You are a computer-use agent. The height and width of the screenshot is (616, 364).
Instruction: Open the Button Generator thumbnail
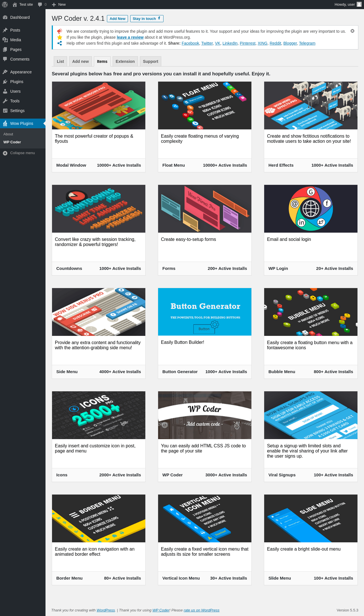[x=205, y=312]
